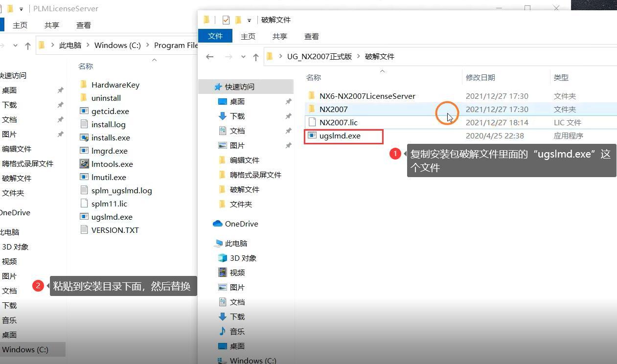Unpin 图片 from quick access

288,145
